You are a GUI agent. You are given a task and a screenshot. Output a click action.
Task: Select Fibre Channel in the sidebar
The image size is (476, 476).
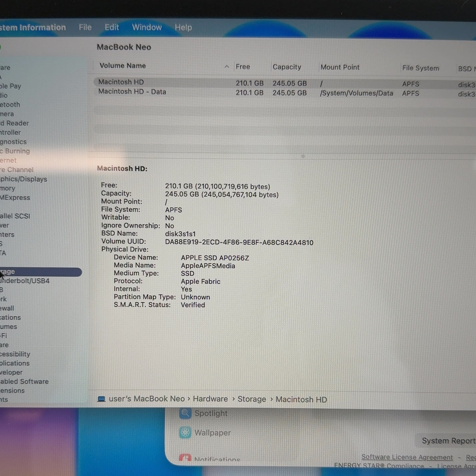17,170
